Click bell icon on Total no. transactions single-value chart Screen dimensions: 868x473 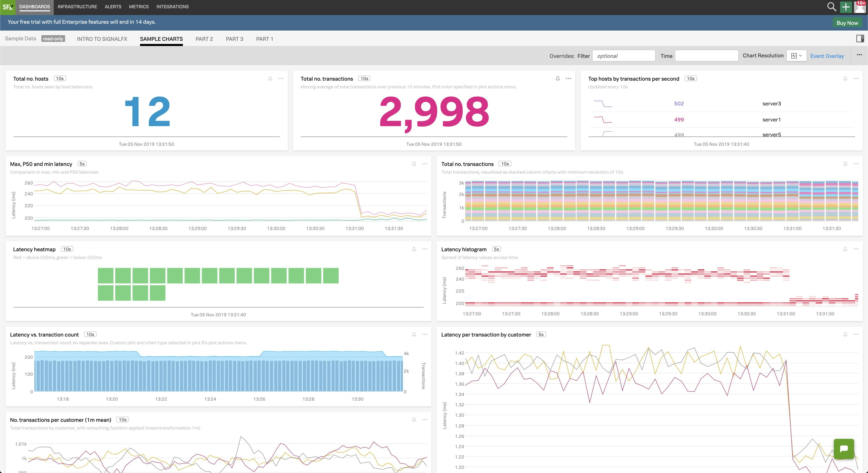tap(558, 79)
